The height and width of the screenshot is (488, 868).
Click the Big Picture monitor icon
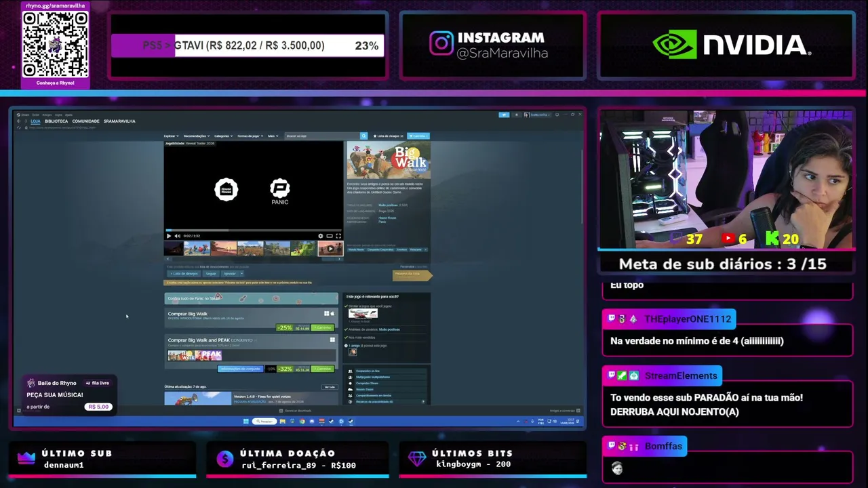(557, 115)
